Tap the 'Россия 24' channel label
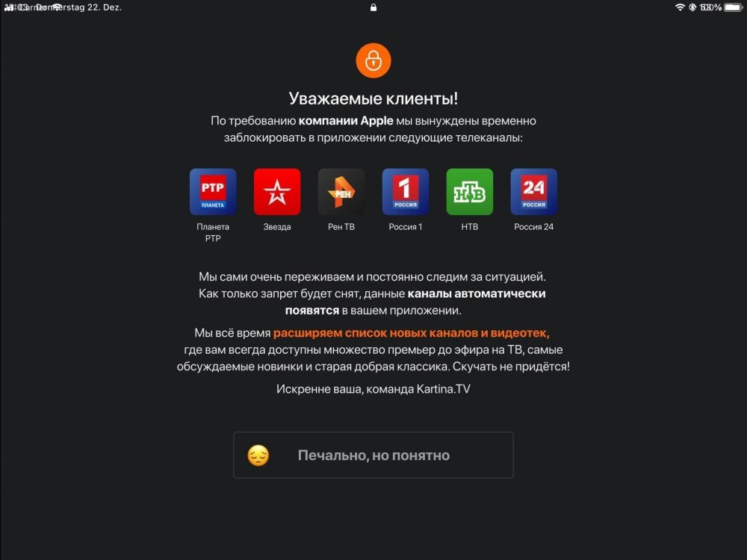 pos(533,227)
